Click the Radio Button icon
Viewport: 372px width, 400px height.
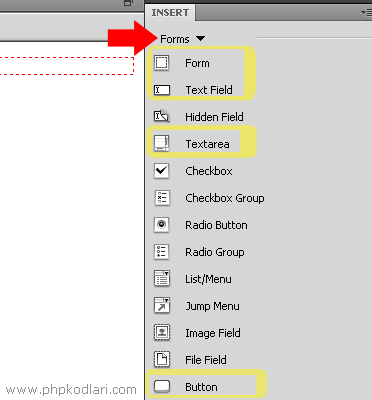click(162, 225)
